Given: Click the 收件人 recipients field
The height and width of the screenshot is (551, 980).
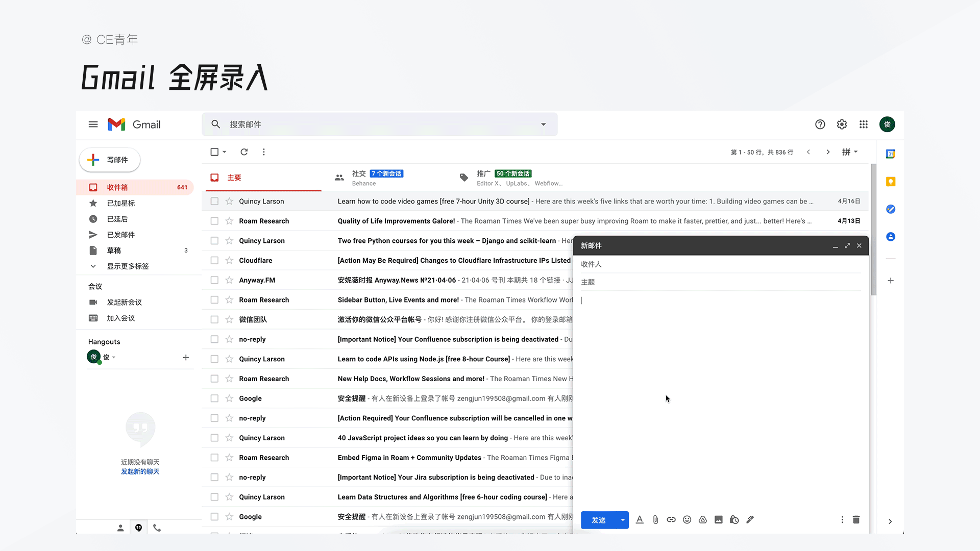Looking at the screenshot, I should point(721,264).
